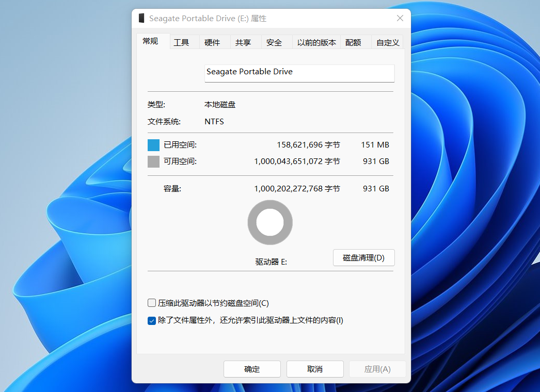The image size is (540, 392).
Task: Click the 931 GB value beside 可用空间
Action: (x=376, y=161)
